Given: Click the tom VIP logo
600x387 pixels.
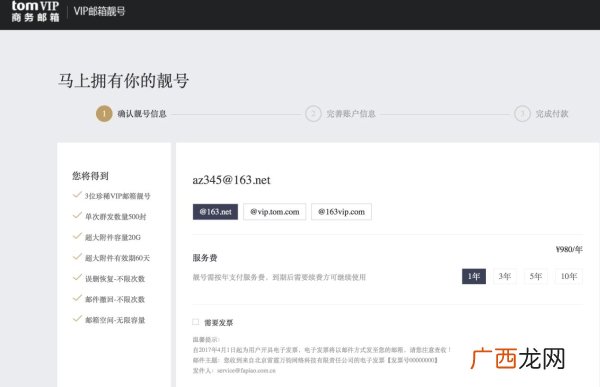Looking at the screenshot, I should 35,11.
